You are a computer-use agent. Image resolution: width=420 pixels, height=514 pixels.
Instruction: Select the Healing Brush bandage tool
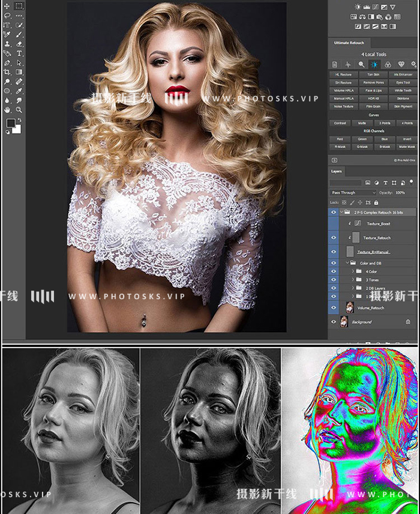tap(19, 82)
